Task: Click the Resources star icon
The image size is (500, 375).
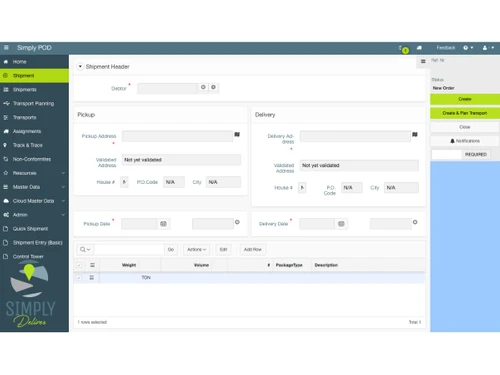Action: pos(6,173)
